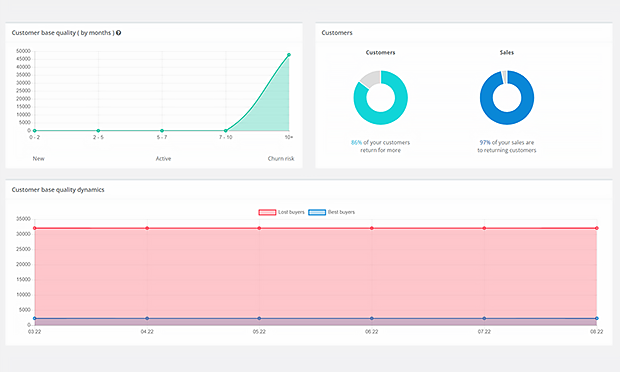This screenshot has height=372, width=620.
Task: Click the 86% customers return text
Action: (380, 146)
